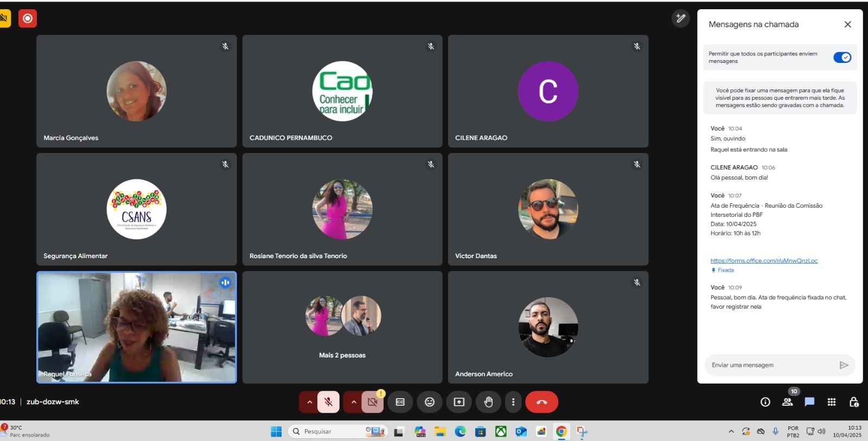Expand the microphone audio settings arrow
Viewport: 868px width, 441px height.
click(x=309, y=402)
